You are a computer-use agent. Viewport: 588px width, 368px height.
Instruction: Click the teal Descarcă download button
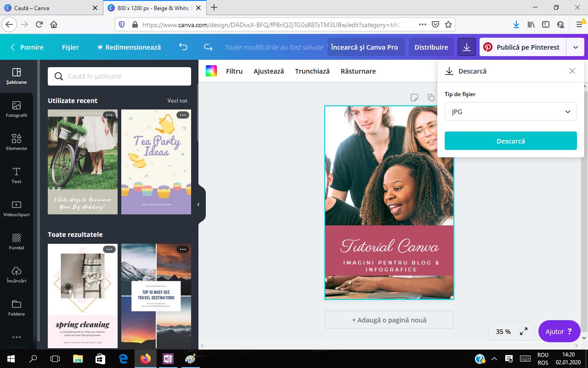pyautogui.click(x=510, y=141)
